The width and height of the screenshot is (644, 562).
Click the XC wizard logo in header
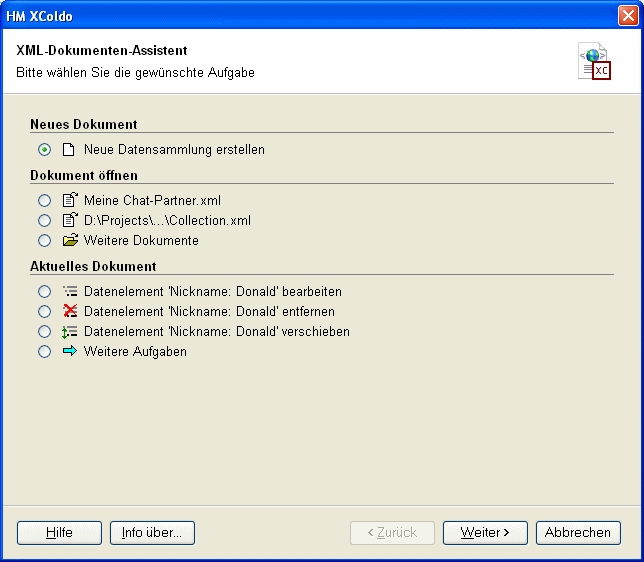tap(594, 62)
